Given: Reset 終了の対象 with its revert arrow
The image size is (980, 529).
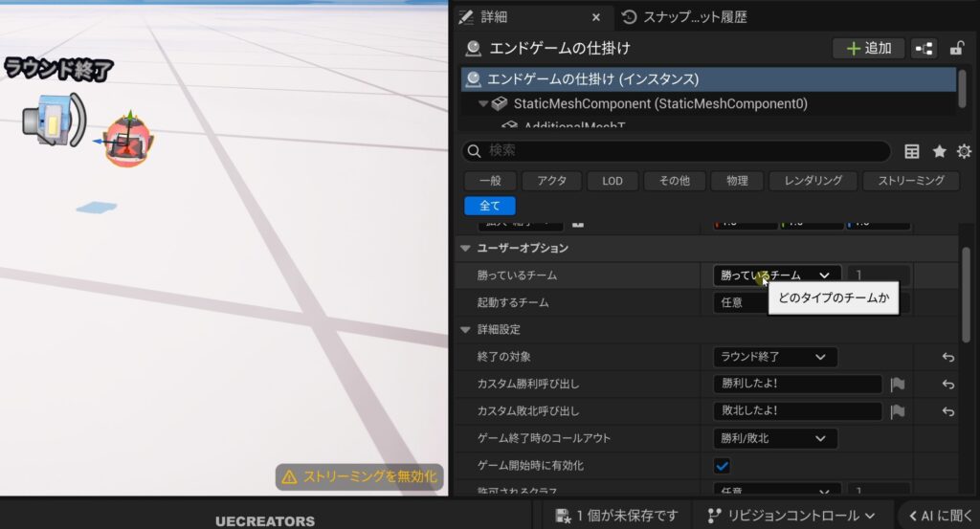Looking at the screenshot, I should (947, 357).
